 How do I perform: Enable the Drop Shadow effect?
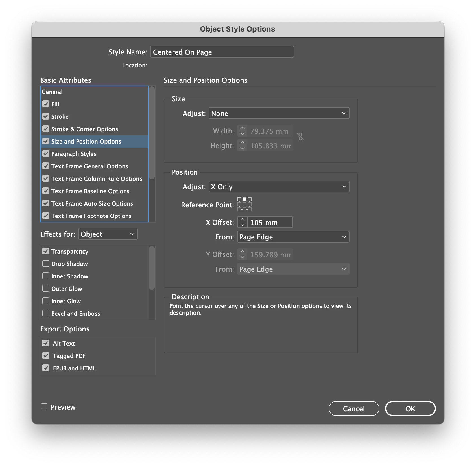click(x=46, y=264)
